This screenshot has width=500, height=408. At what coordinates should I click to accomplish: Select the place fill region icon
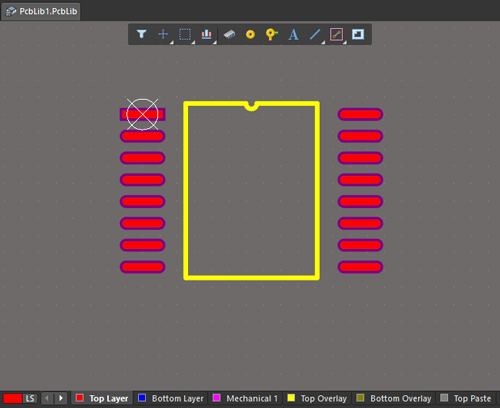pos(358,34)
